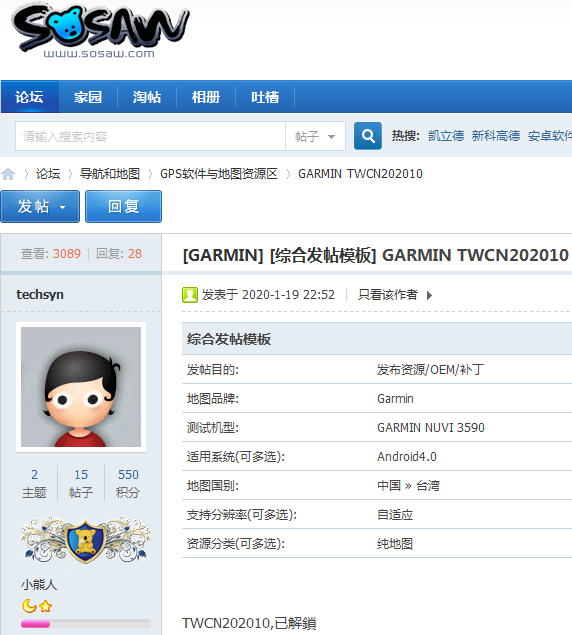Click the Garmin map brand value
The height and width of the screenshot is (635, 572).
(x=395, y=398)
